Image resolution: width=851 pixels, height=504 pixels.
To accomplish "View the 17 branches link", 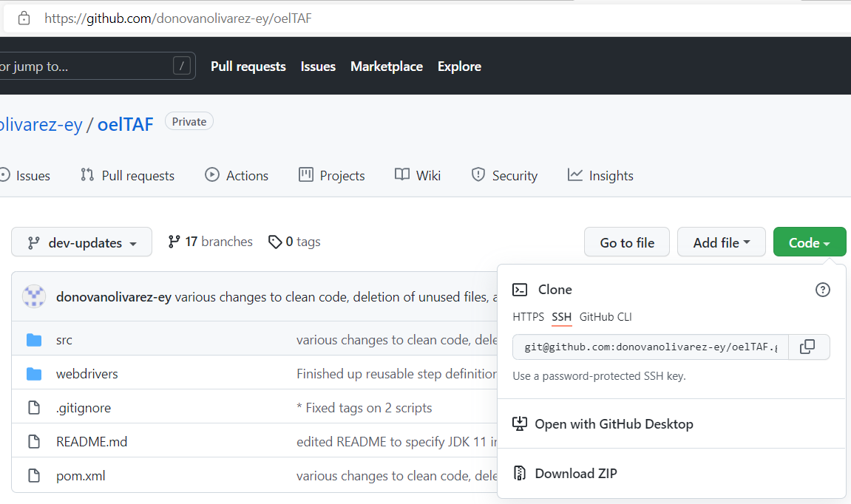I will [x=210, y=242].
